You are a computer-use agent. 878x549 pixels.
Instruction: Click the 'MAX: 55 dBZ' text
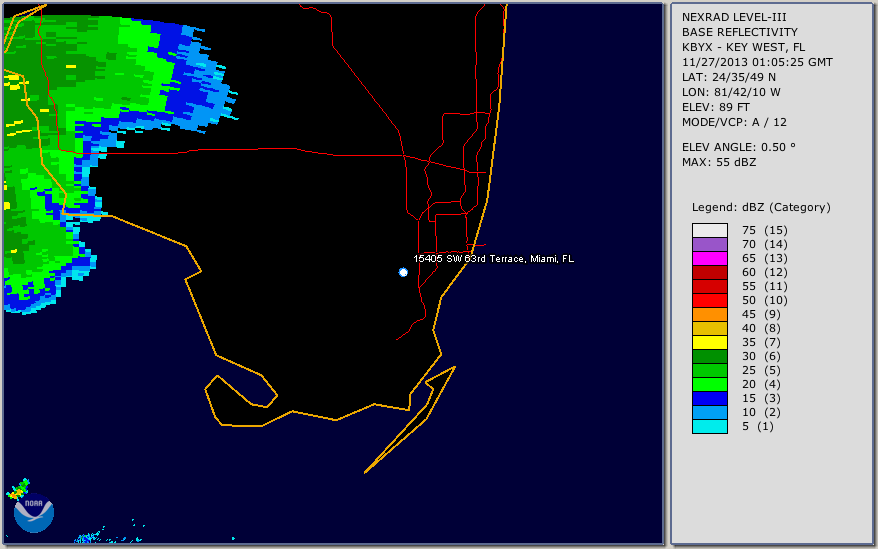tap(719, 162)
